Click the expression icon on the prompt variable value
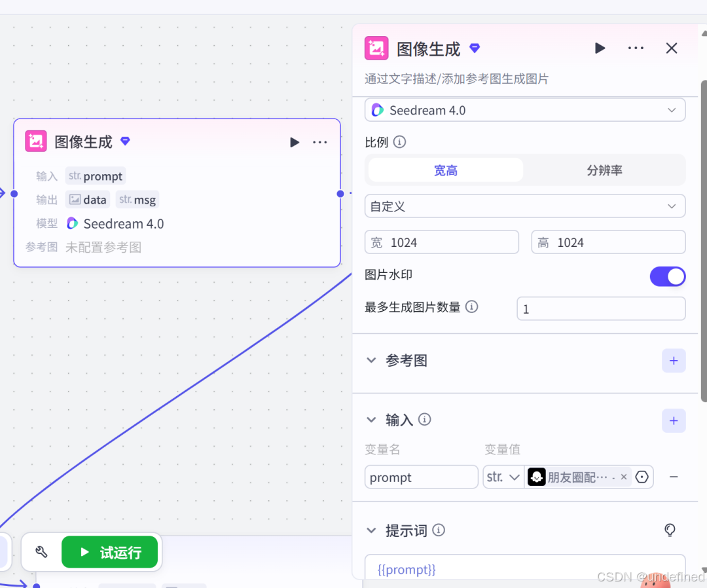This screenshot has width=707, height=588. [642, 477]
